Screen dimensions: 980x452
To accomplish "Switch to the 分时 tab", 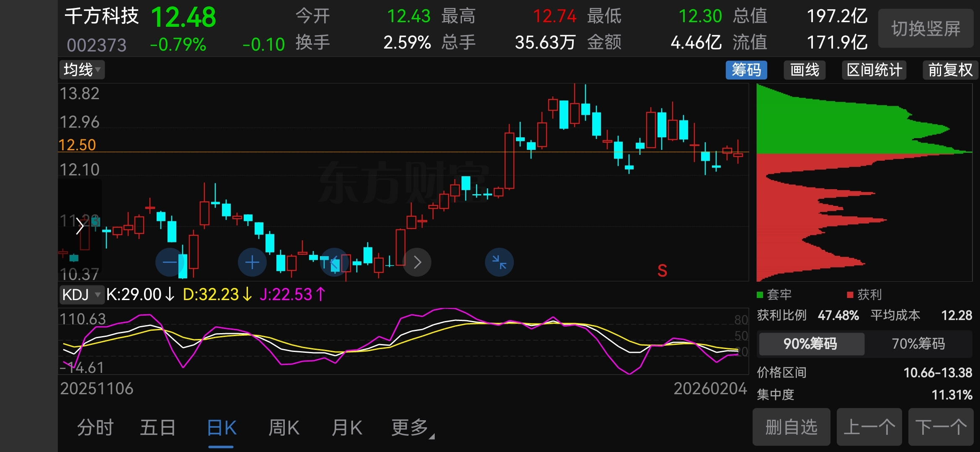I will tap(95, 428).
